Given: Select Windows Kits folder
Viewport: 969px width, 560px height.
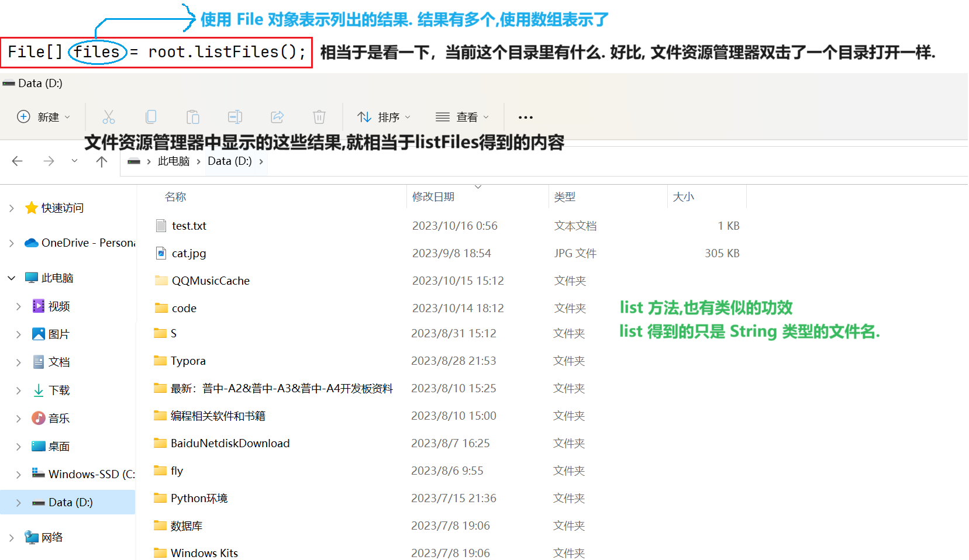Looking at the screenshot, I should (205, 553).
